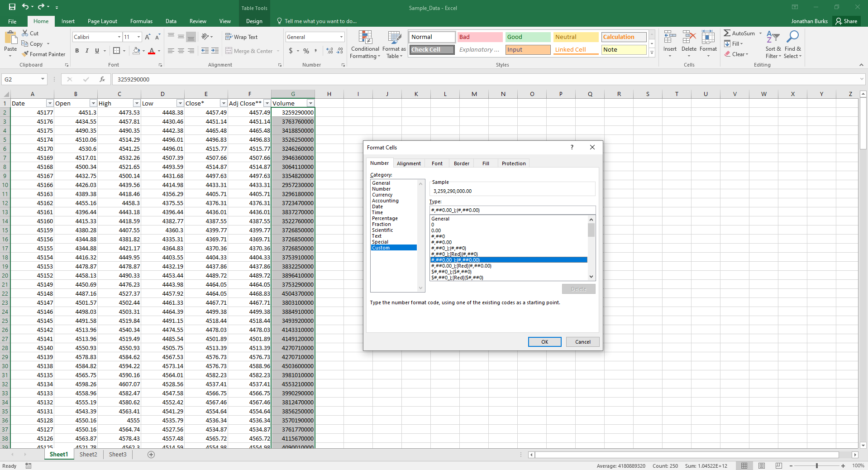The image size is (868, 470).
Task: Select the Format Painter tool
Action: coord(43,54)
